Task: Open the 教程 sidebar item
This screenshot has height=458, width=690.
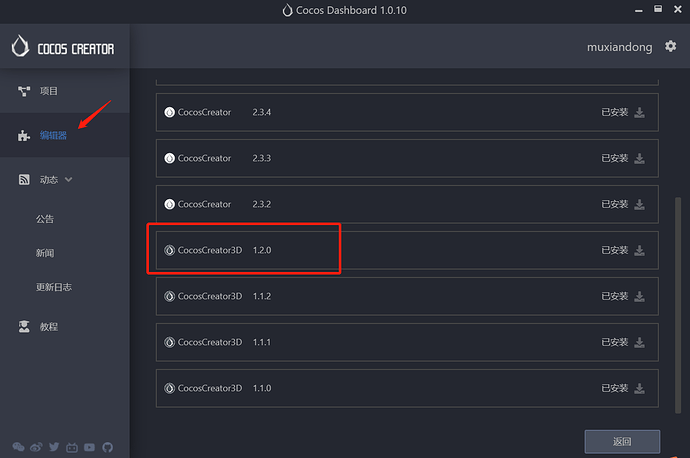Action: coord(48,327)
